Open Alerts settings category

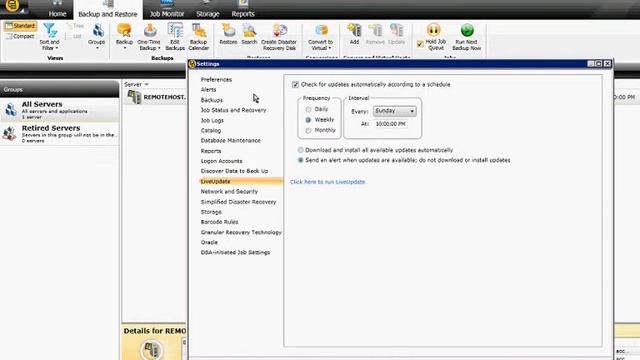pyautogui.click(x=208, y=89)
